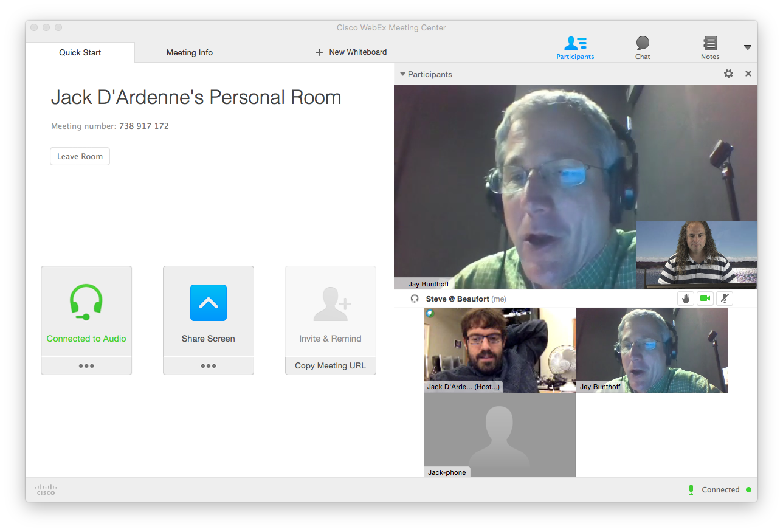Toggle my video camera button

click(x=705, y=299)
